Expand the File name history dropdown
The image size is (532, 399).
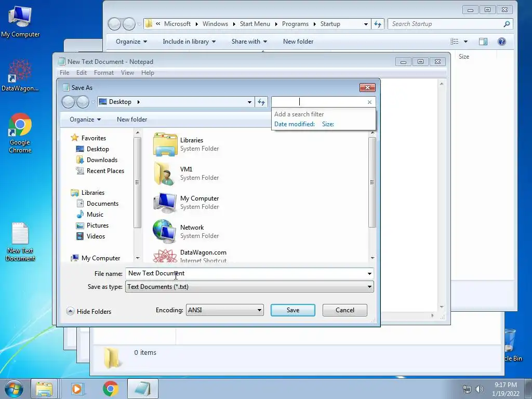pyautogui.click(x=369, y=273)
